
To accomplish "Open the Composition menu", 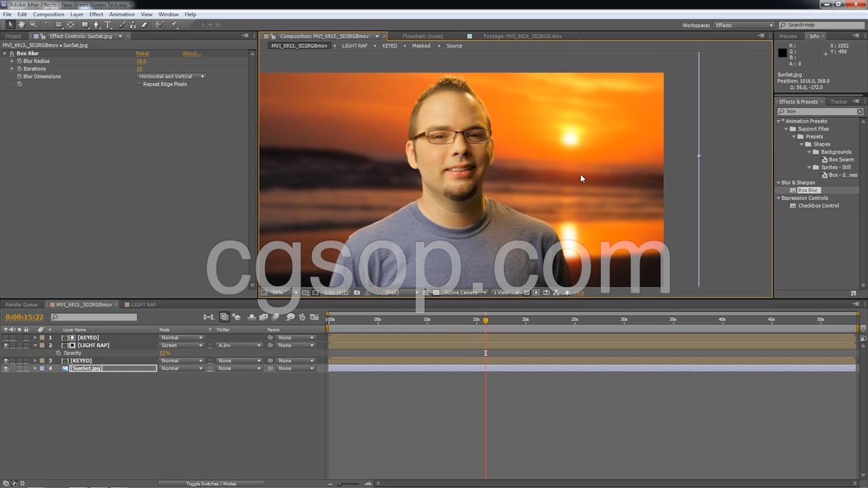I will (48, 14).
